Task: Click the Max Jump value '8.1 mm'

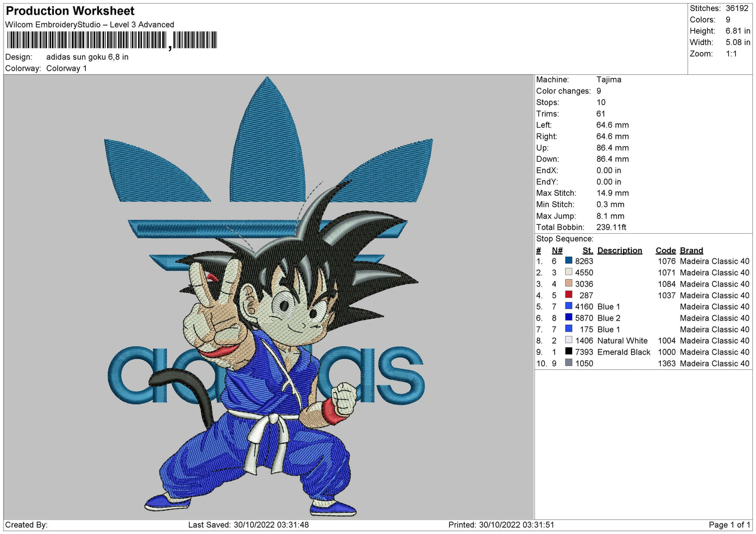Action: coord(611,216)
